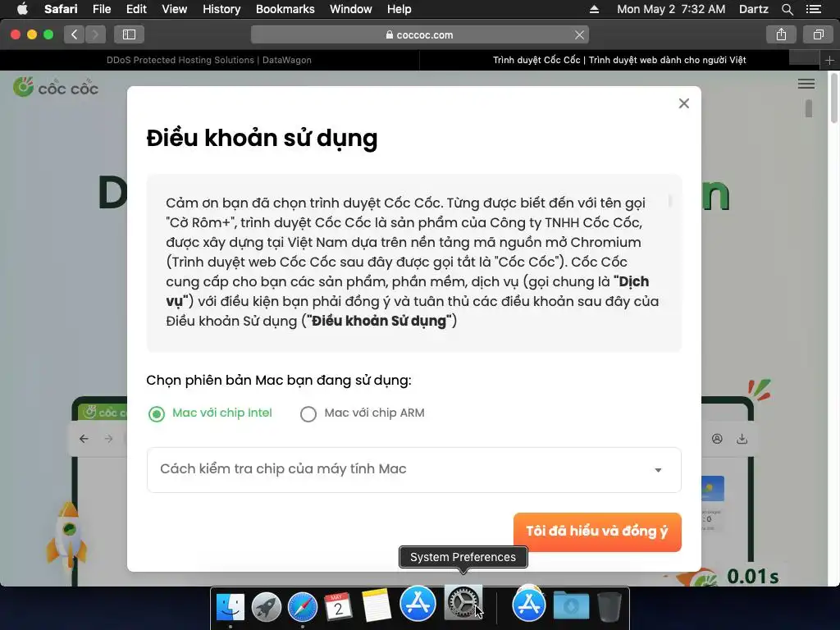Open the Edit menu
This screenshot has height=630, width=840.
(x=136, y=9)
